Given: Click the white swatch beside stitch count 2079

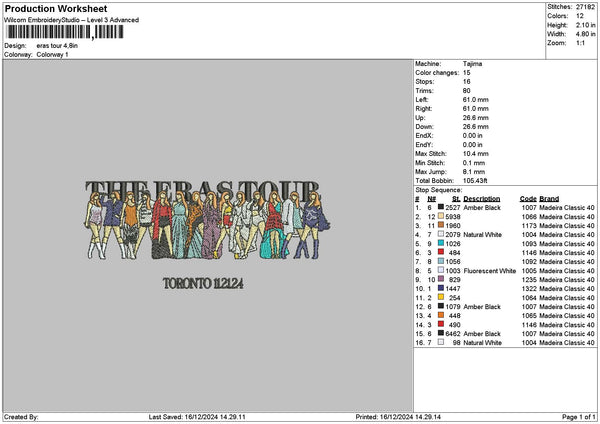Looking at the screenshot, I should tap(441, 234).
